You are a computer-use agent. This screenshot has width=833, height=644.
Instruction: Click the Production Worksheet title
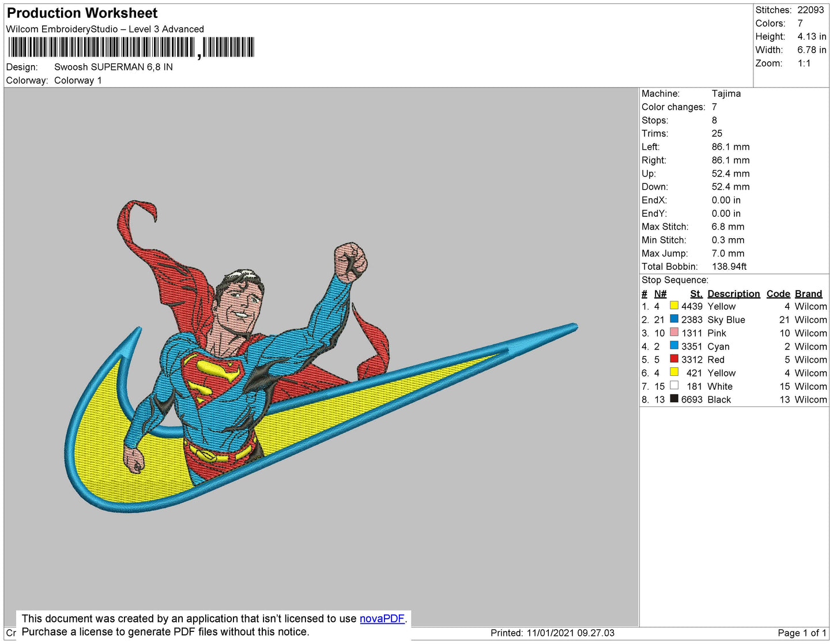pos(82,13)
